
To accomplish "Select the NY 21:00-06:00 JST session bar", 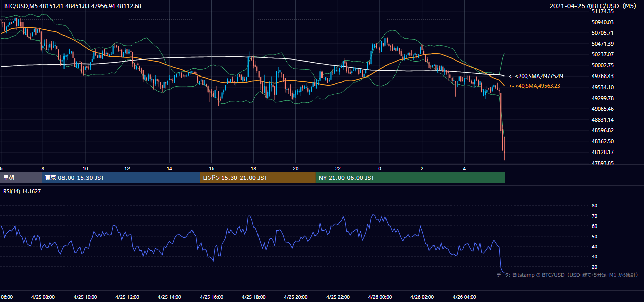I will coord(411,178).
